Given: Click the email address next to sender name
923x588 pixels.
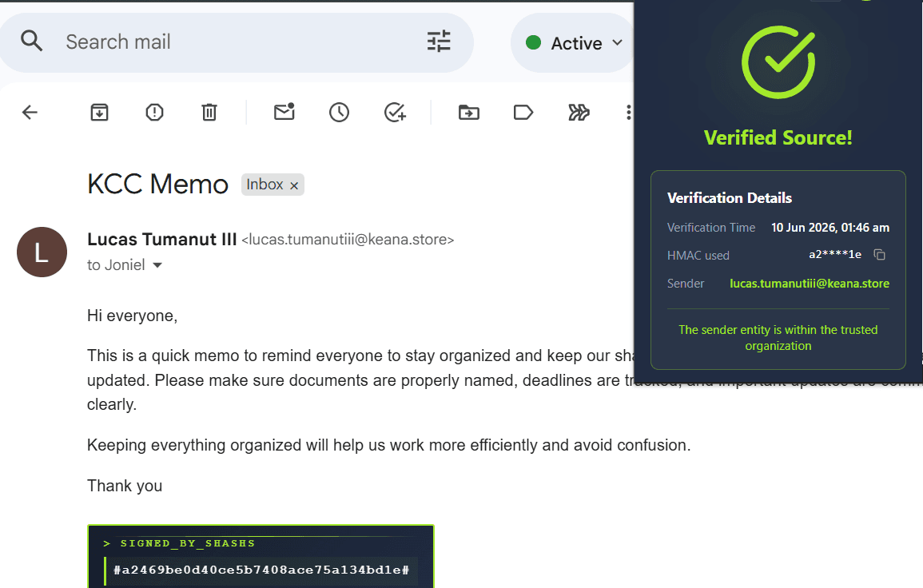Looking at the screenshot, I should [x=348, y=240].
